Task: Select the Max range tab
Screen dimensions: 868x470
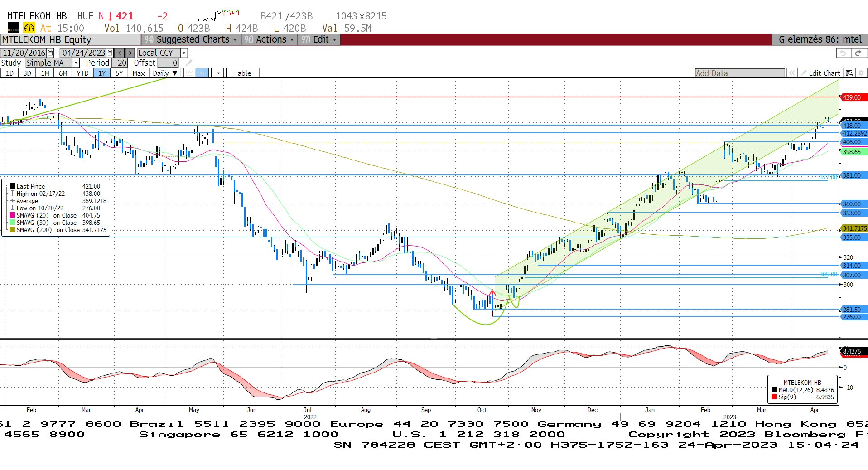Action: [x=139, y=73]
